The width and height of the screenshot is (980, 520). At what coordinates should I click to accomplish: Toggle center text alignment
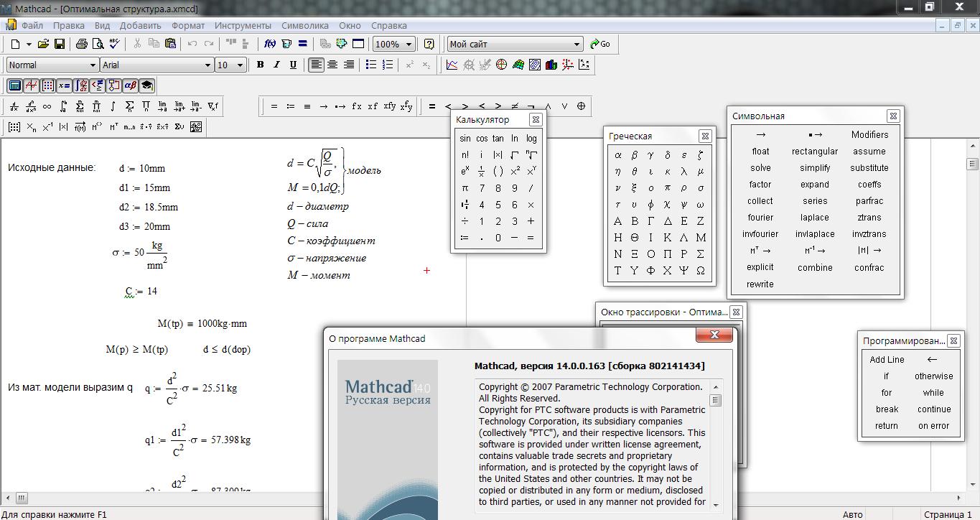click(332, 65)
